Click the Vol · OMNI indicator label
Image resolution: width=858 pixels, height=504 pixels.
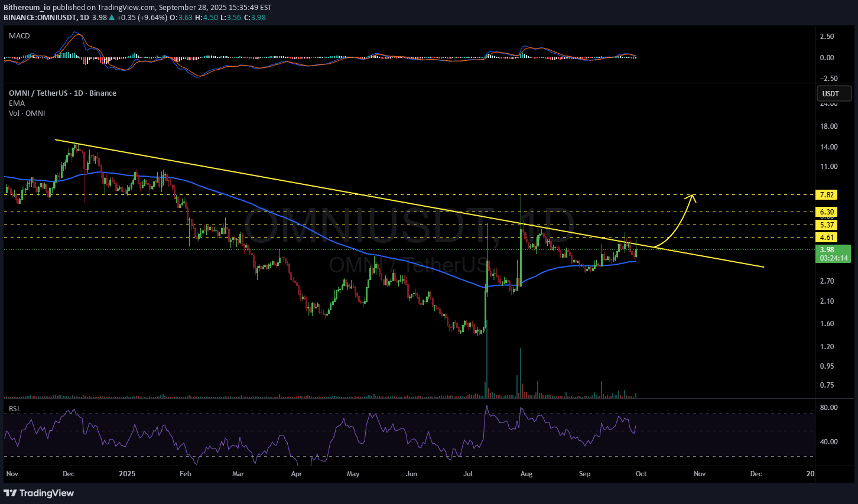pyautogui.click(x=27, y=113)
